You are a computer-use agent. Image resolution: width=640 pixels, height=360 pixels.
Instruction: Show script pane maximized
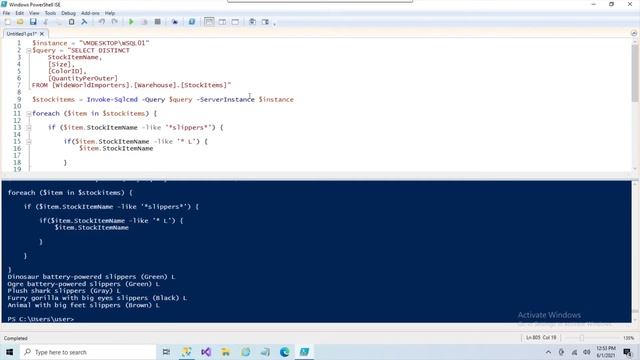pyautogui.click(x=235, y=22)
